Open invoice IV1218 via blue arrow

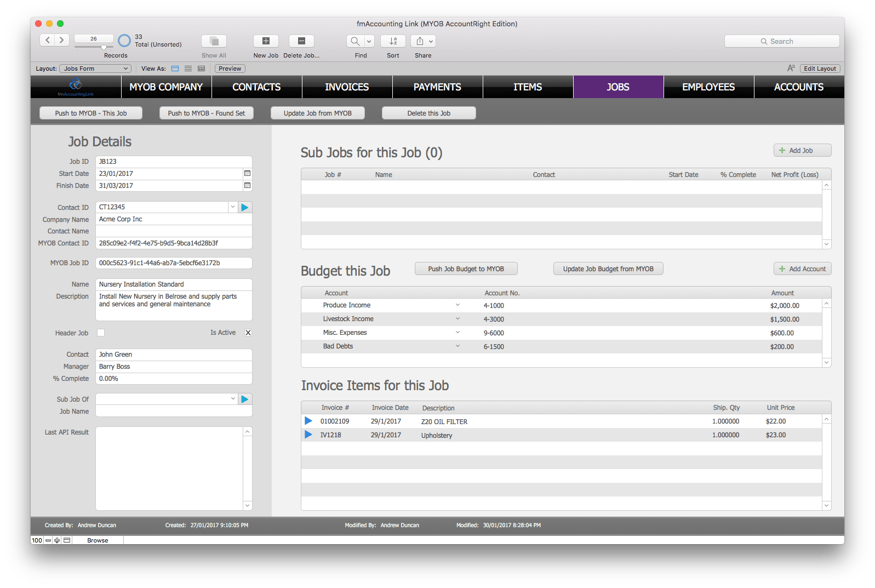click(x=308, y=435)
